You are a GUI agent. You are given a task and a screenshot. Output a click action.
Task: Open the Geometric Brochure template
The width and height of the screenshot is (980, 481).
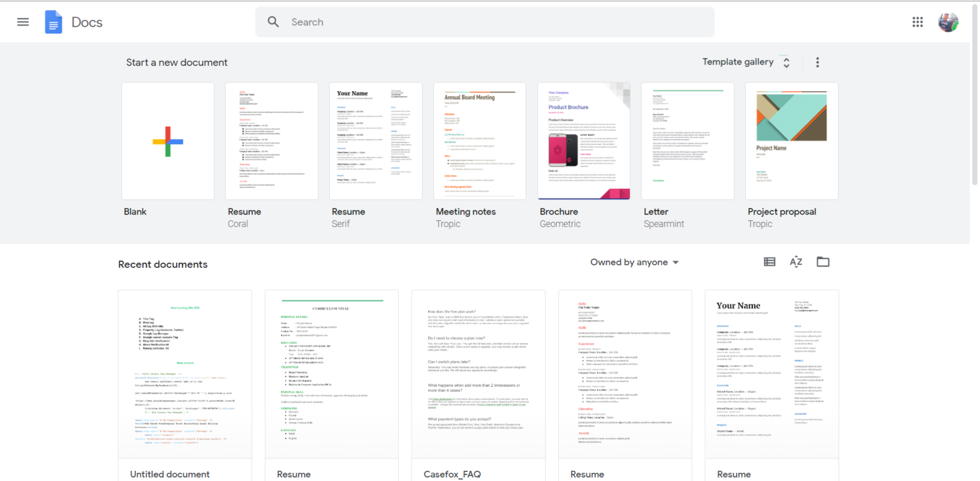tap(583, 140)
